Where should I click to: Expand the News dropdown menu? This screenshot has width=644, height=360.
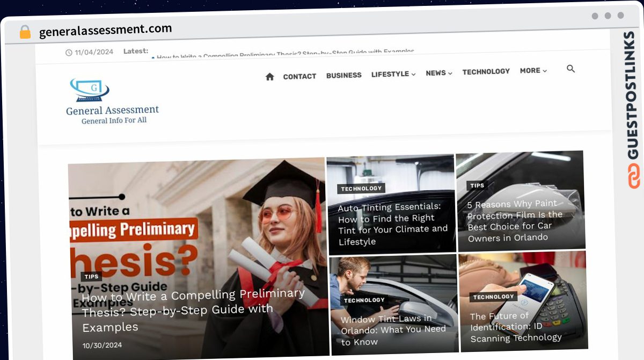(x=439, y=73)
